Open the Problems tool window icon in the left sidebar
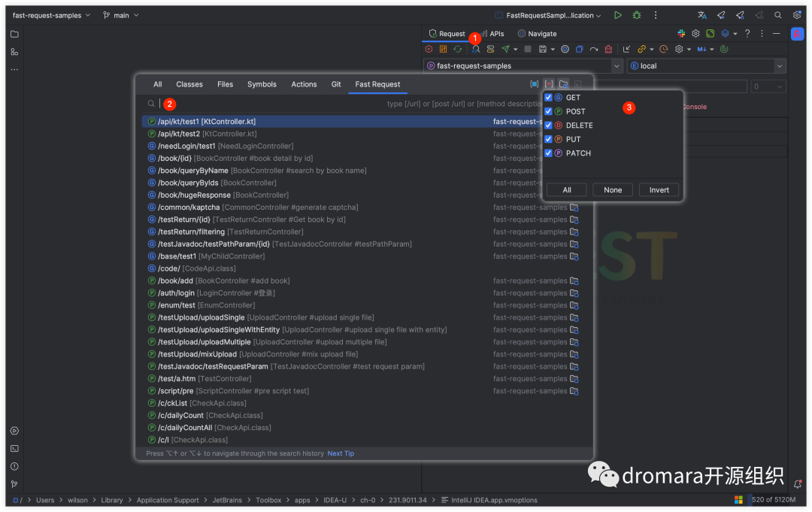The height and width of the screenshot is (512, 812). coord(14,466)
